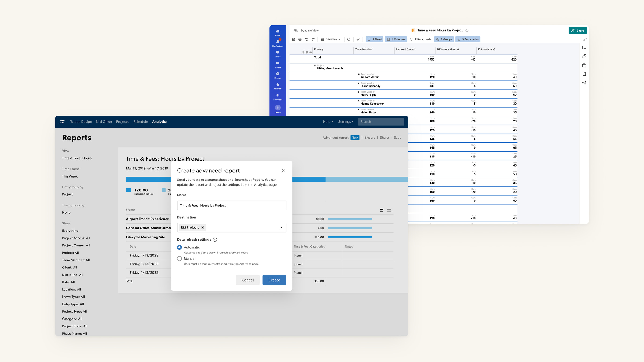
Task: Go to the Schedule tab
Action: click(141, 122)
